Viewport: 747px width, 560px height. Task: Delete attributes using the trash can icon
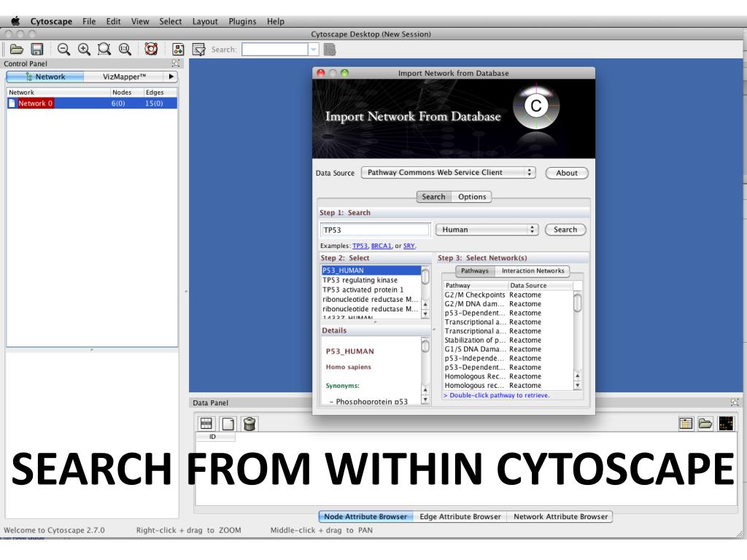click(249, 424)
